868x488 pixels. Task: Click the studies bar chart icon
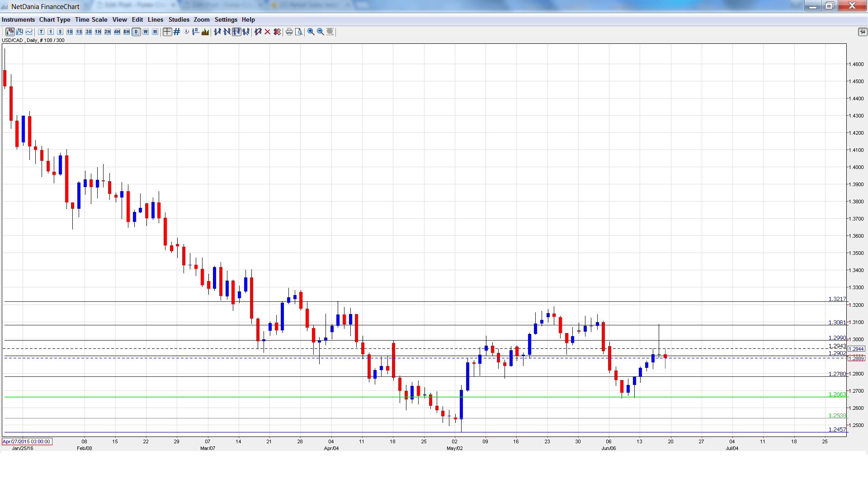click(x=205, y=32)
